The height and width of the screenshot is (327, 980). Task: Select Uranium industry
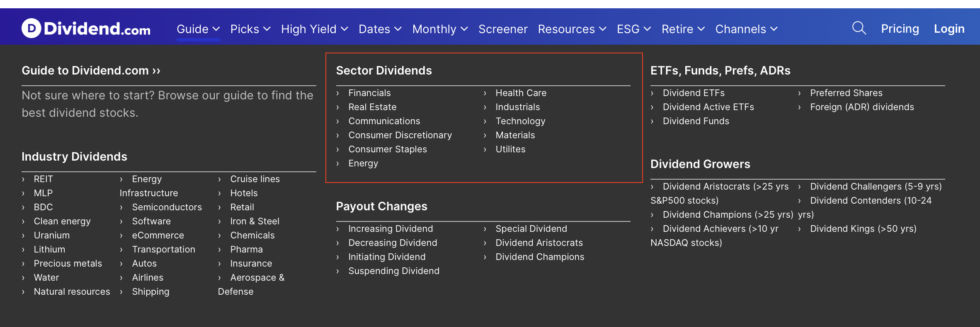[52, 235]
